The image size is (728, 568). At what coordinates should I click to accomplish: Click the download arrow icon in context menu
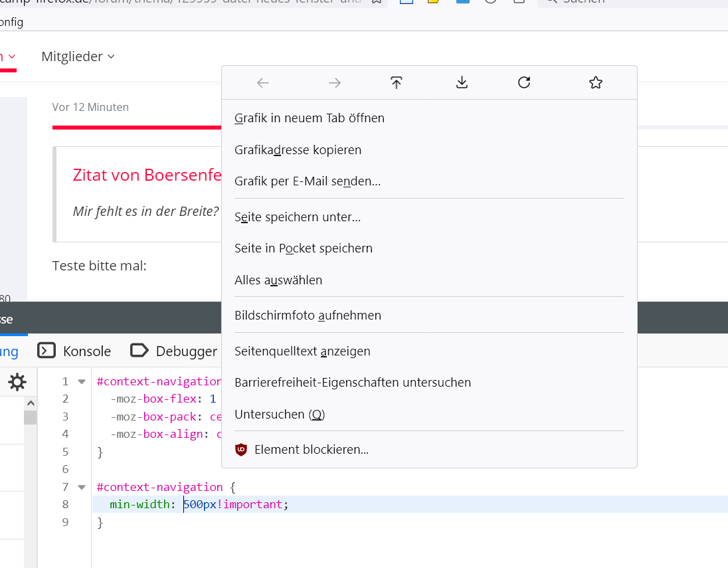(462, 83)
